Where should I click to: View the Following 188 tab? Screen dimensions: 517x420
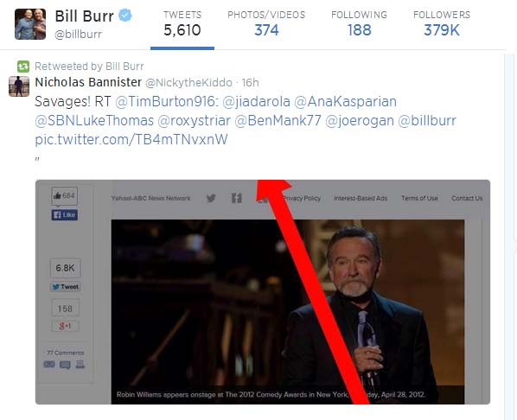tap(359, 23)
